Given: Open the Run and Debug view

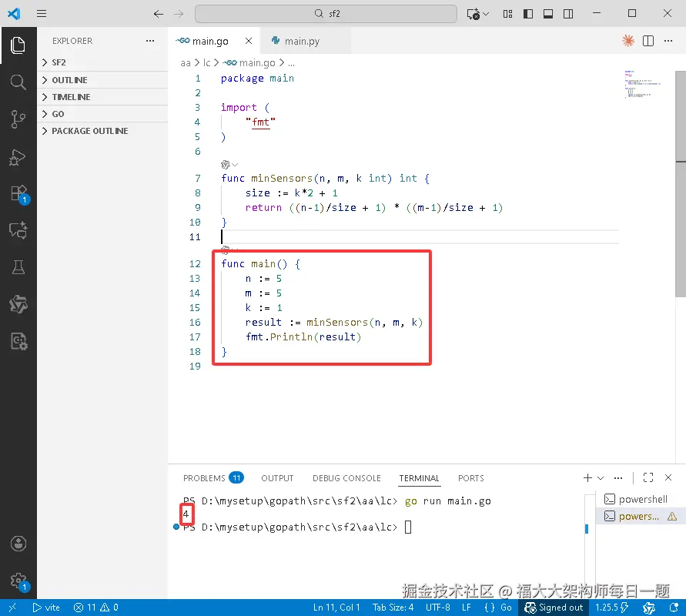Looking at the screenshot, I should tap(18, 156).
